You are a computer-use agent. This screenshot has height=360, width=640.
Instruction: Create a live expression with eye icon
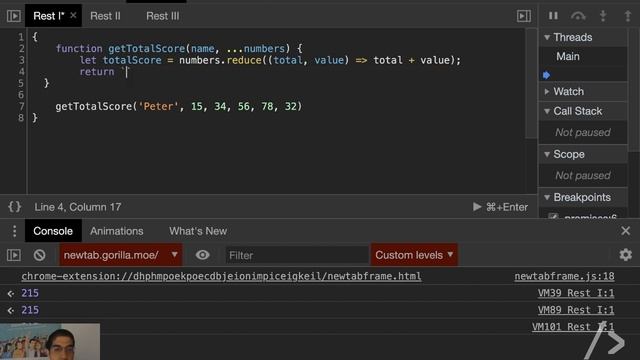(202, 255)
